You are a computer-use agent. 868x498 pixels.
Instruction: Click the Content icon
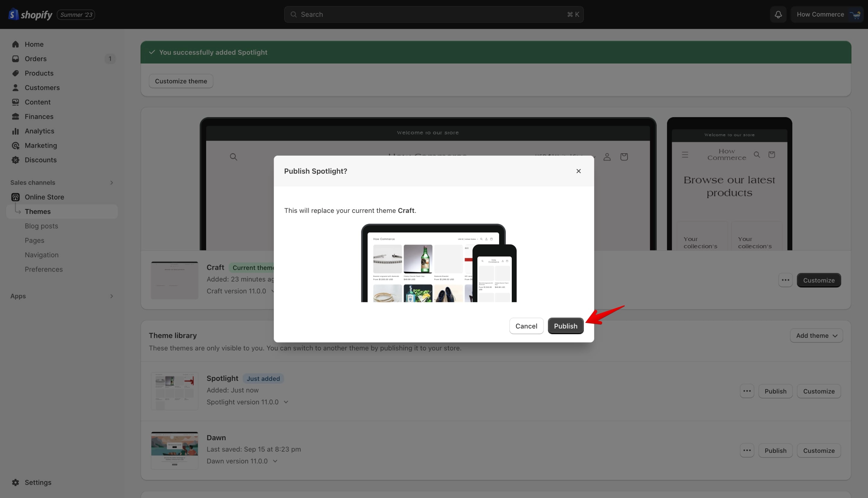(x=15, y=102)
